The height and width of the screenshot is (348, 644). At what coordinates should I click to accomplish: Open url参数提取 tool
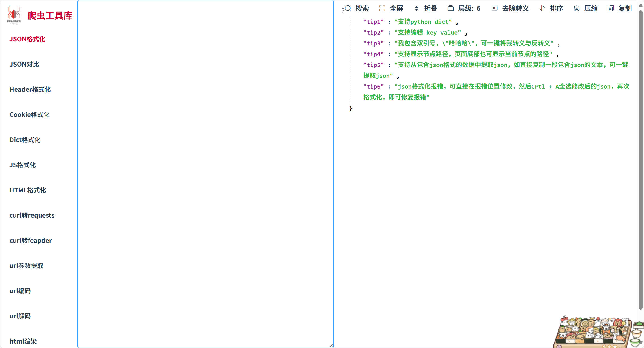[x=27, y=266]
